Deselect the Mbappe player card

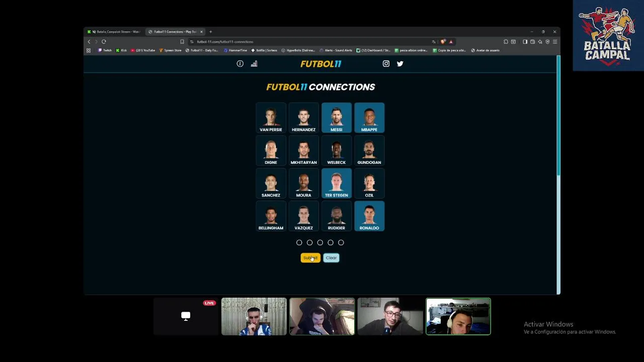pos(369,118)
